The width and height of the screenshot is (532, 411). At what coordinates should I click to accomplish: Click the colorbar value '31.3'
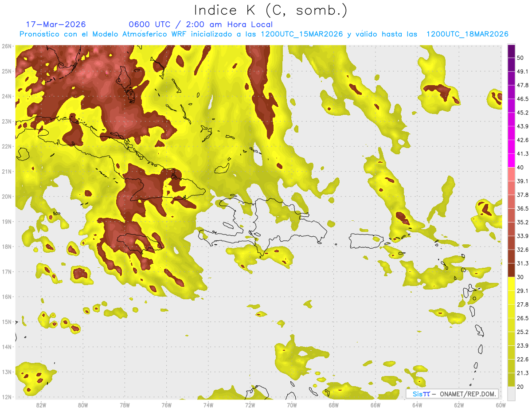(x=522, y=263)
